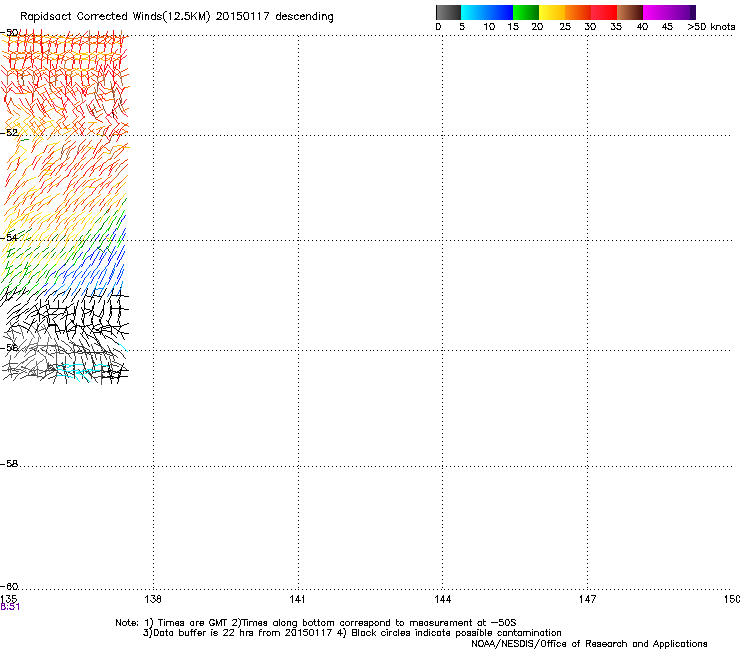Click the date text '20150117 descending' in title

point(274,16)
